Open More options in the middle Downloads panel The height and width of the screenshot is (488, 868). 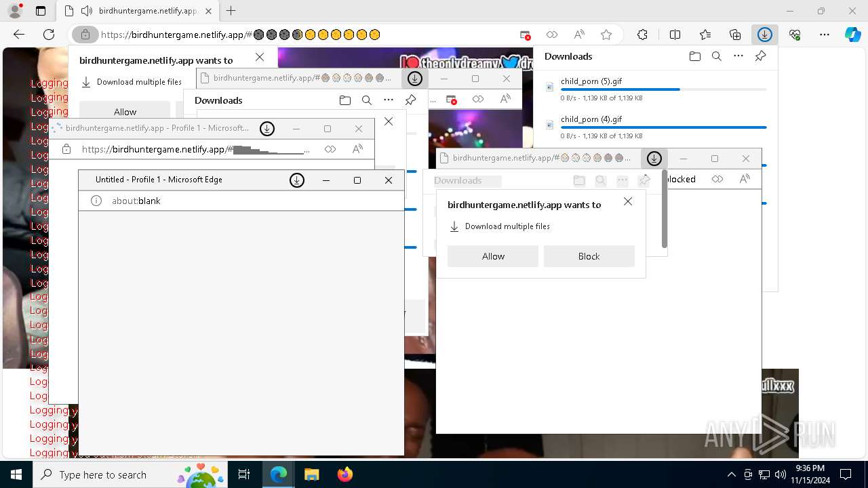pos(389,100)
